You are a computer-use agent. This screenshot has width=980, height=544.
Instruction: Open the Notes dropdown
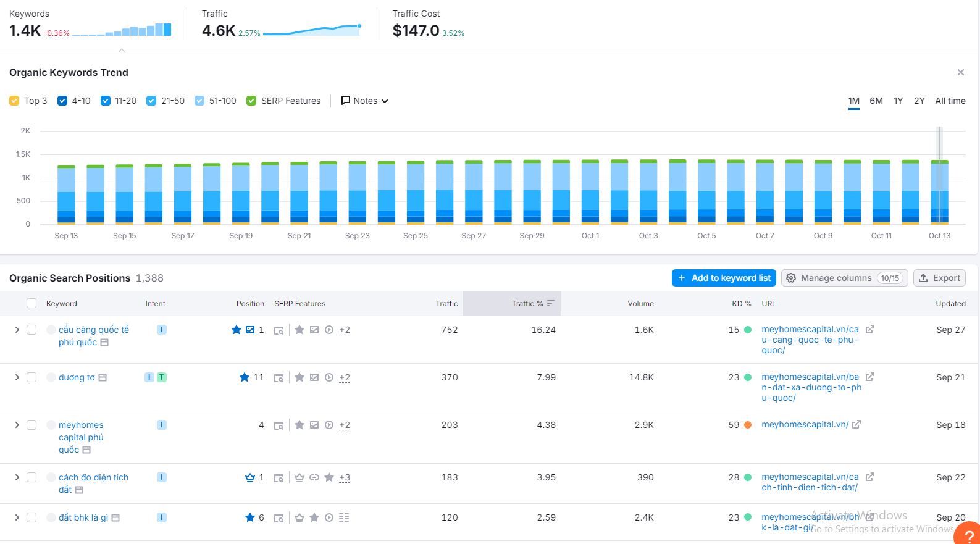click(364, 101)
